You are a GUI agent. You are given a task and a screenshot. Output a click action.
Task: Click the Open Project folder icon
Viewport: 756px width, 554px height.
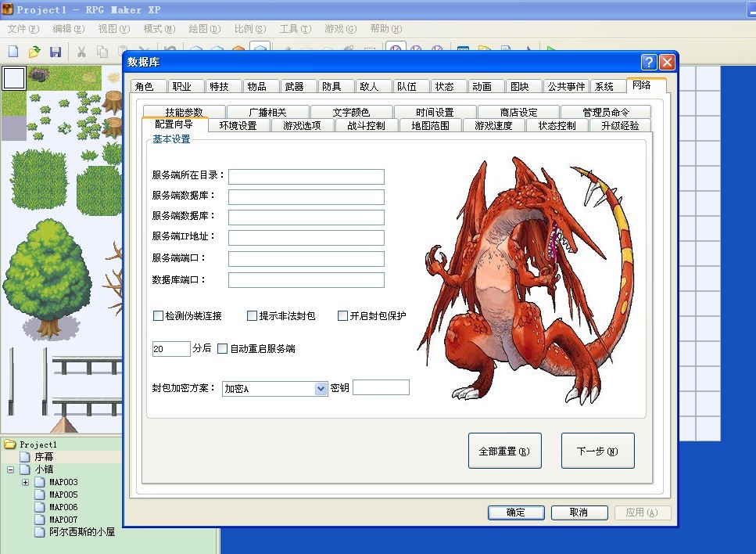click(34, 51)
